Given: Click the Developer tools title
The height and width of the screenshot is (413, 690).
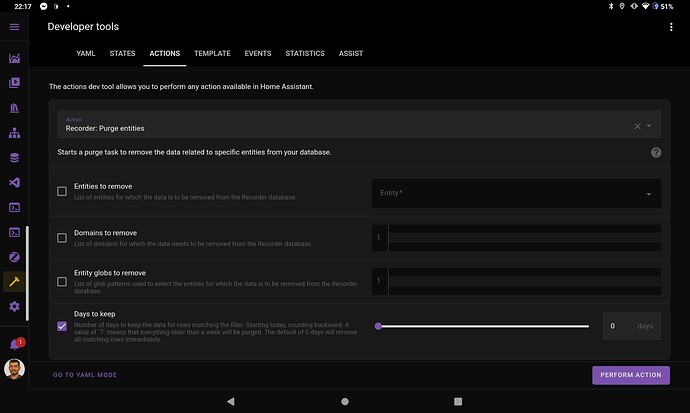Looking at the screenshot, I should point(83,26).
